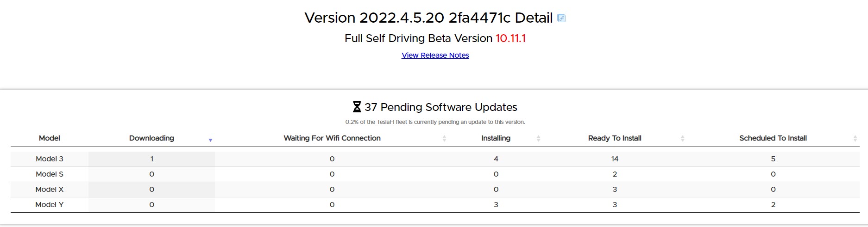868x227 pixels.
Task: Sort by the Downloading header label
Action: [x=151, y=138]
